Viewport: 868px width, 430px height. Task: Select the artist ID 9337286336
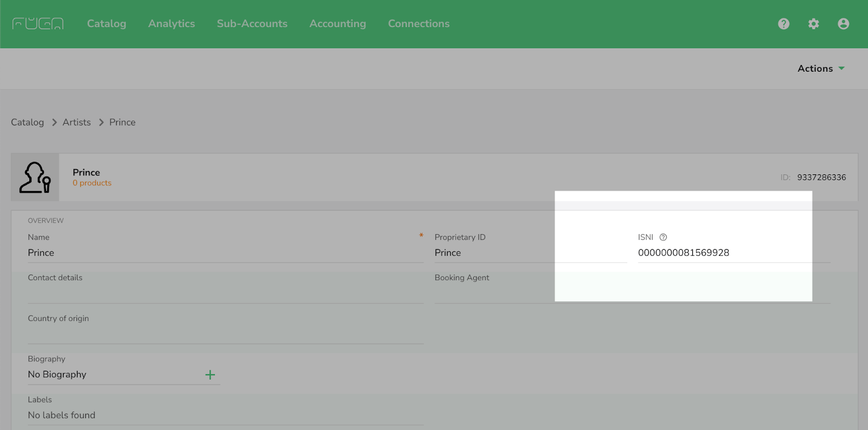coord(821,178)
